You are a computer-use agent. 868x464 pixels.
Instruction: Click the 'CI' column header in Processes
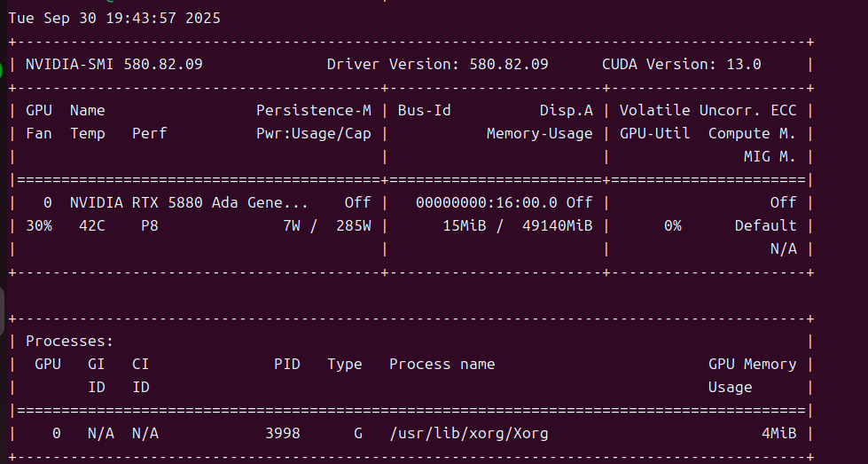coord(141,365)
